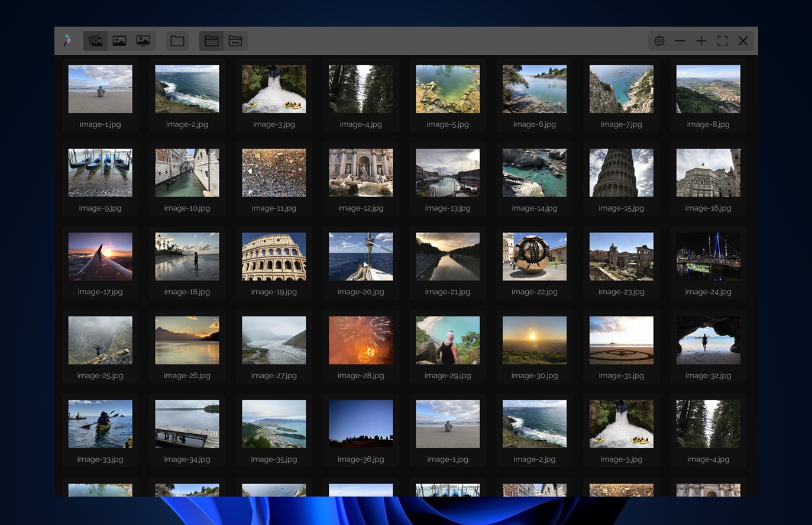Toggle the filled folder view button
The width and height of the screenshot is (812, 525).
(x=212, y=41)
